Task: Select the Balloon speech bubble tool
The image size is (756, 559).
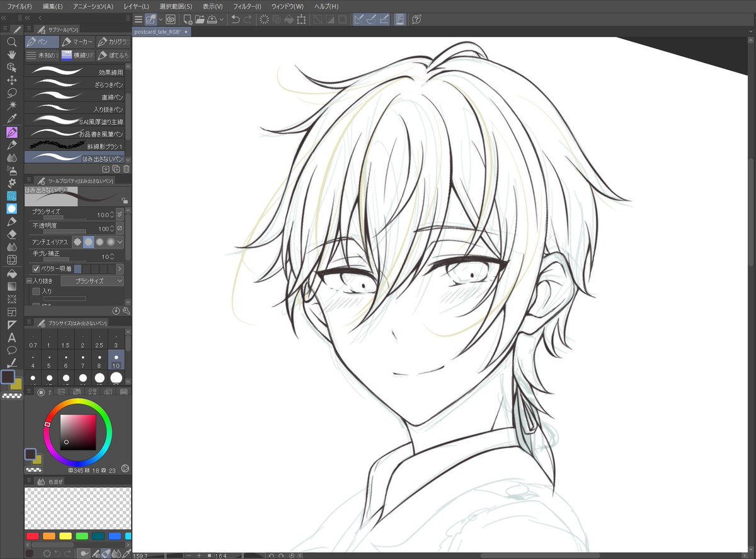Action: click(11, 350)
